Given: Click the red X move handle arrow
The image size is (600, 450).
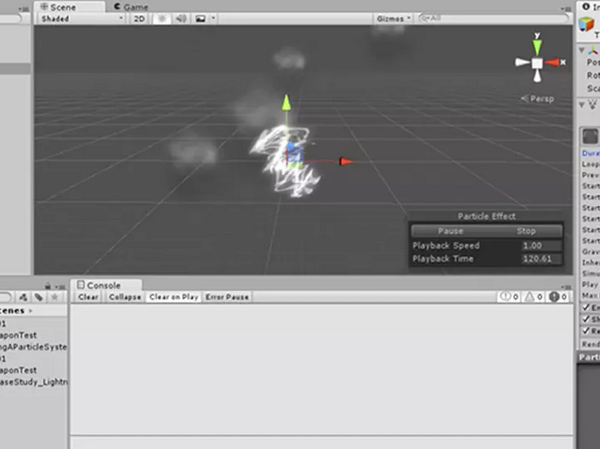Looking at the screenshot, I should click(346, 161).
